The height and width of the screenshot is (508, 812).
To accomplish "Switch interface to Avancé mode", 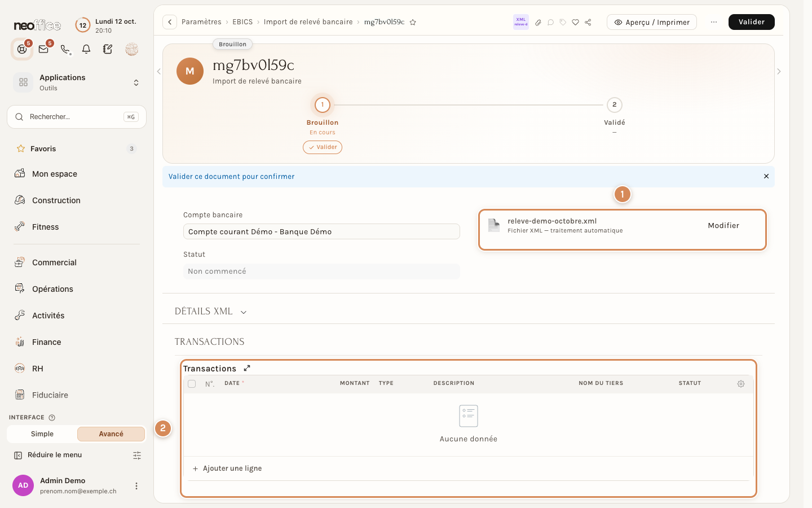I will 111,434.
